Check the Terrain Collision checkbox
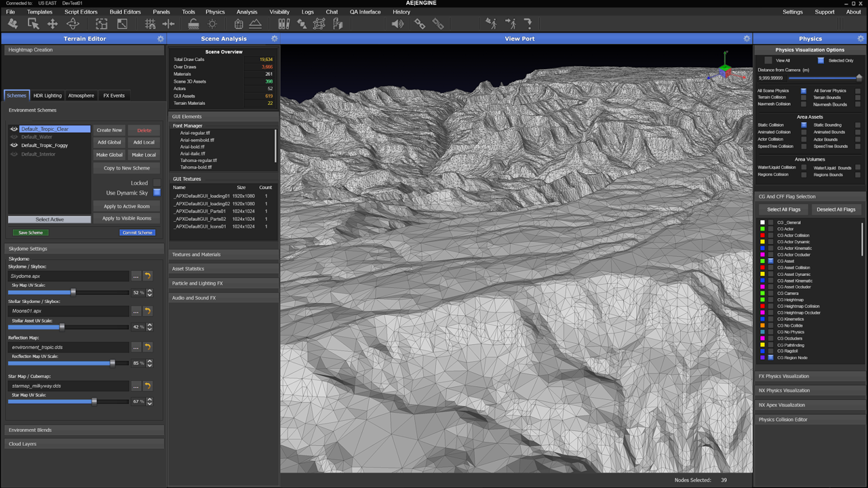The image size is (868, 488). [804, 98]
